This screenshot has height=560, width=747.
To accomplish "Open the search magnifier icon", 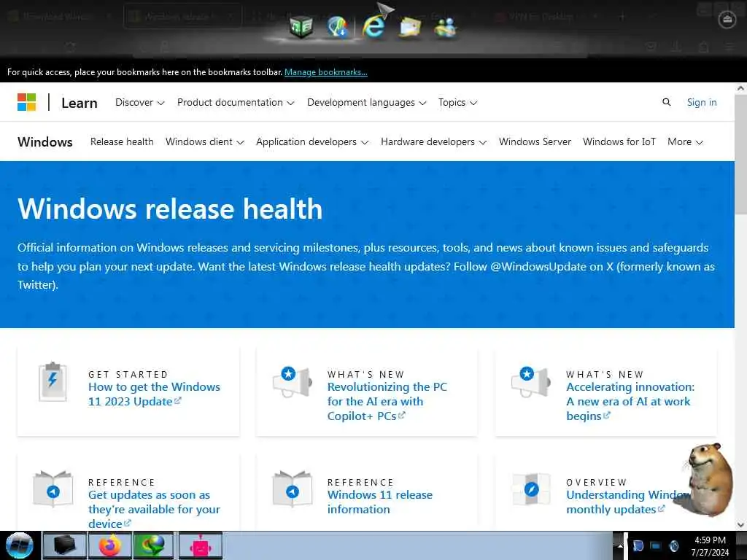I will pyautogui.click(x=667, y=102).
